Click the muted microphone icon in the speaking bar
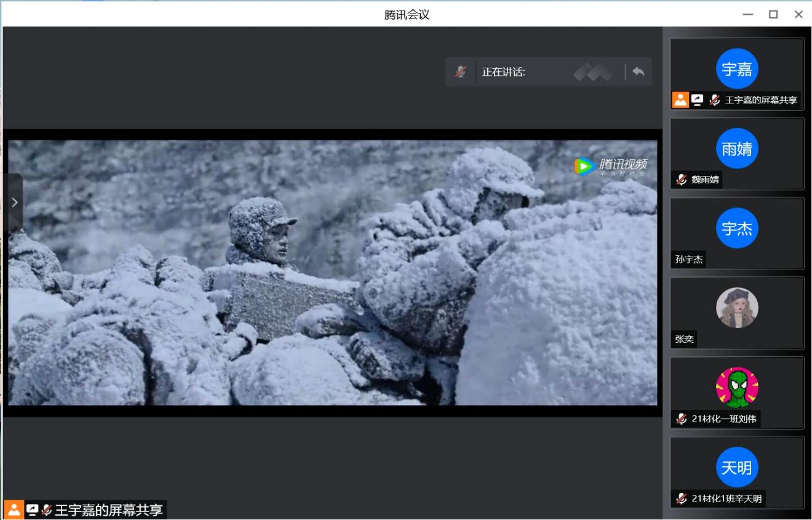The width and height of the screenshot is (812, 520). tap(460, 72)
